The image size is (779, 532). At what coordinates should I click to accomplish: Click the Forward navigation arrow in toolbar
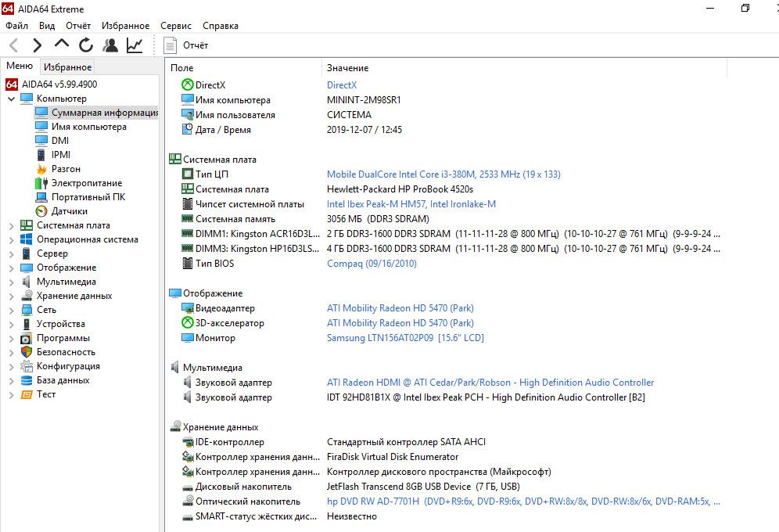[38, 45]
